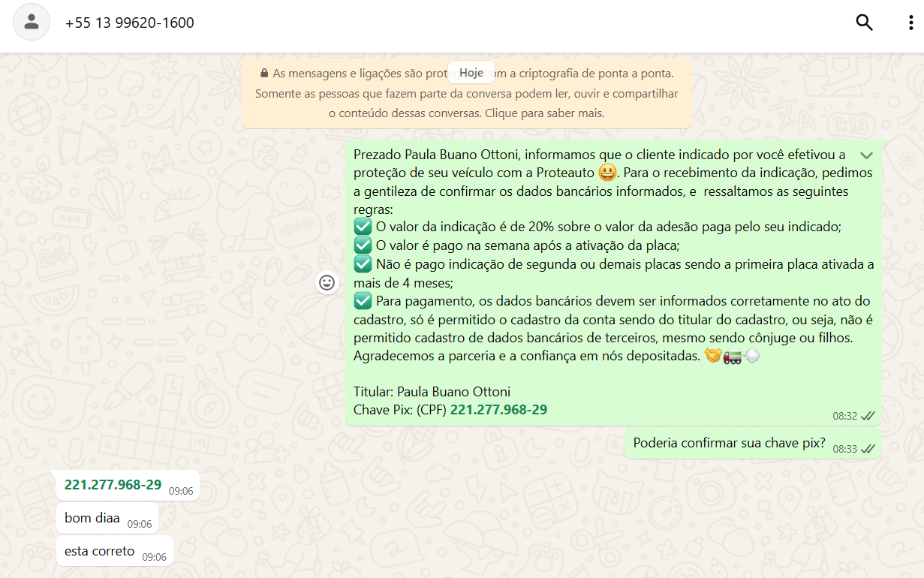924x578 pixels.
Task: Click the emoji reaction button beside message
Action: 327,282
